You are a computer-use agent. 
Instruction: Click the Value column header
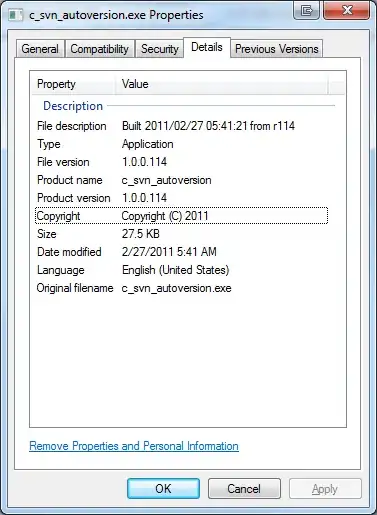[x=222, y=84]
